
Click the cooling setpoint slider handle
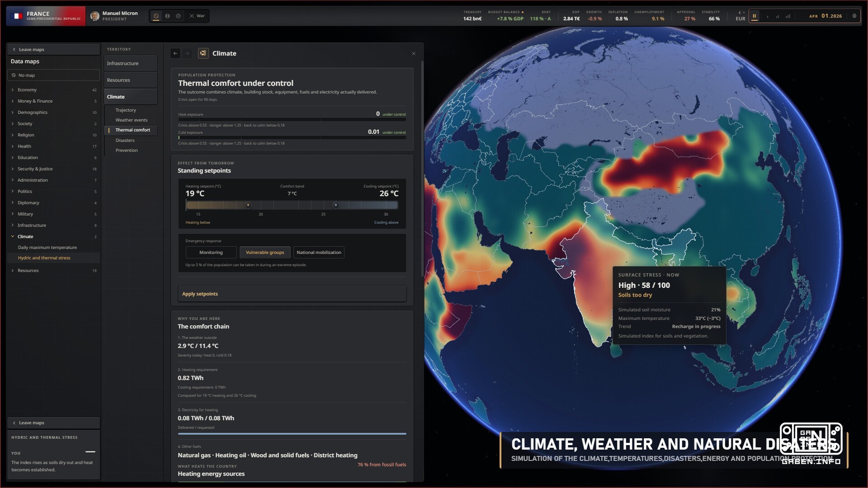335,205
